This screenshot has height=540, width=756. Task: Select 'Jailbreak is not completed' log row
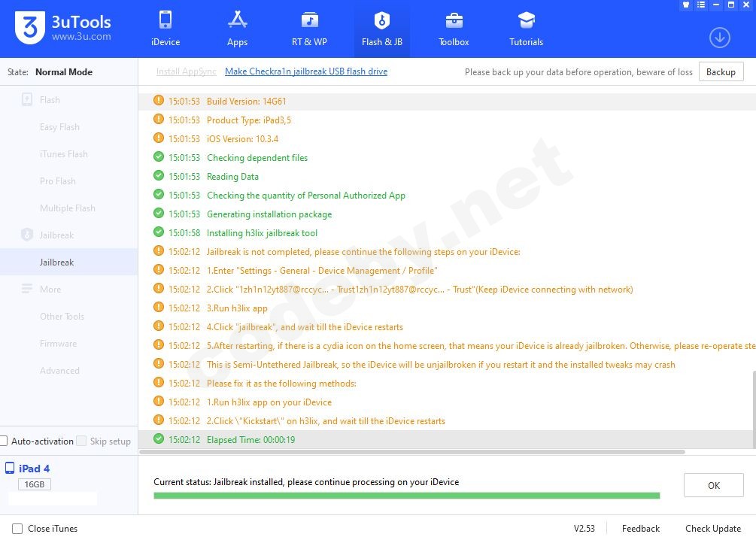pos(447,251)
